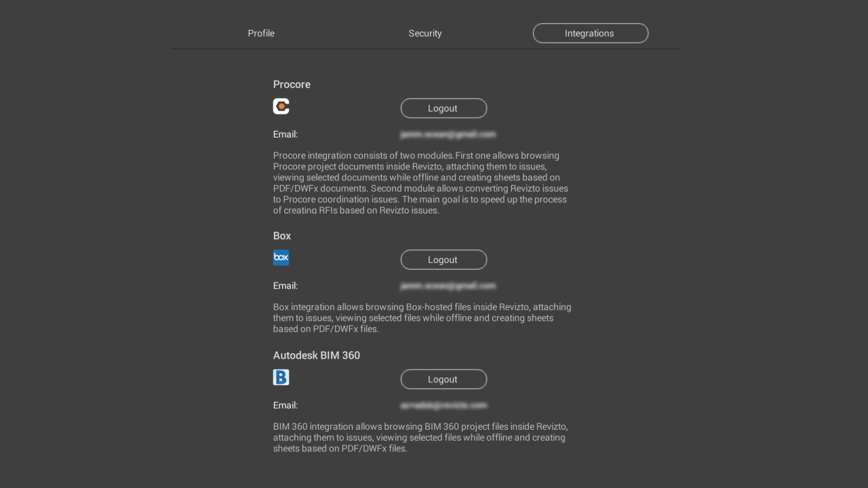Click the Box logo icon
Screen dimensions: 868x488
[281, 258]
